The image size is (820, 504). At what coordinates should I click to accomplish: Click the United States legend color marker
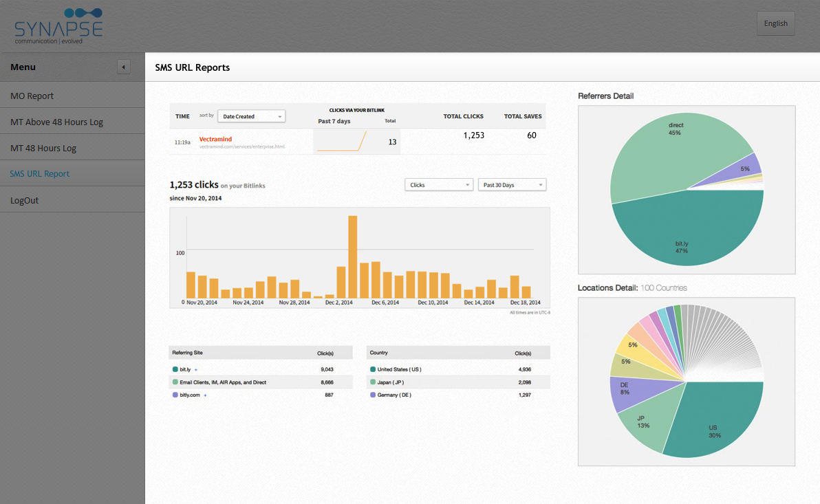click(x=373, y=370)
